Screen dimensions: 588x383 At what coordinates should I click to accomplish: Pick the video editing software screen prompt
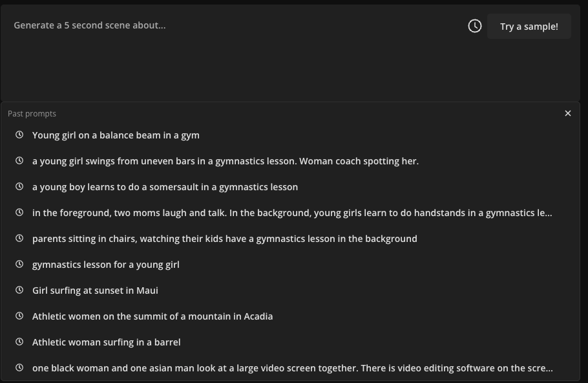[292, 368]
